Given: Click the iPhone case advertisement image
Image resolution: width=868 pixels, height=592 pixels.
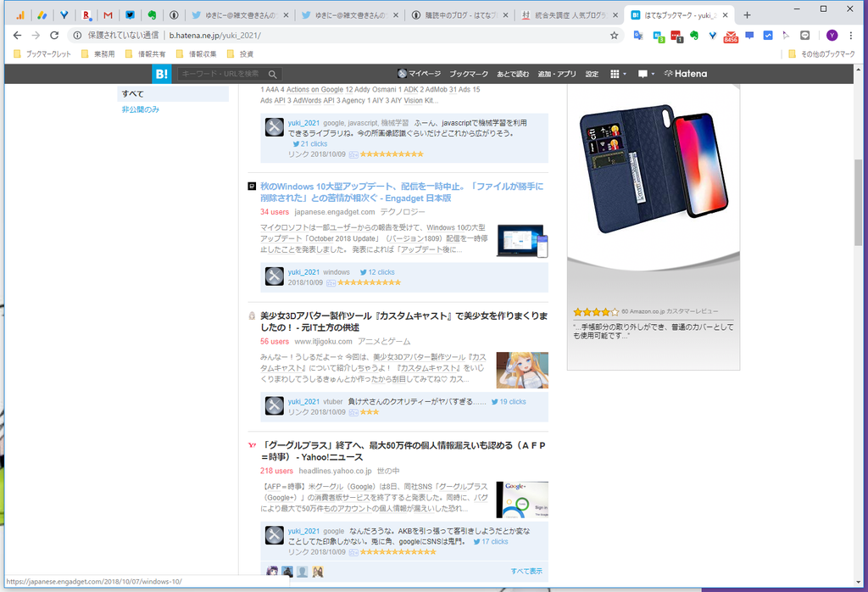Looking at the screenshot, I should (x=654, y=169).
